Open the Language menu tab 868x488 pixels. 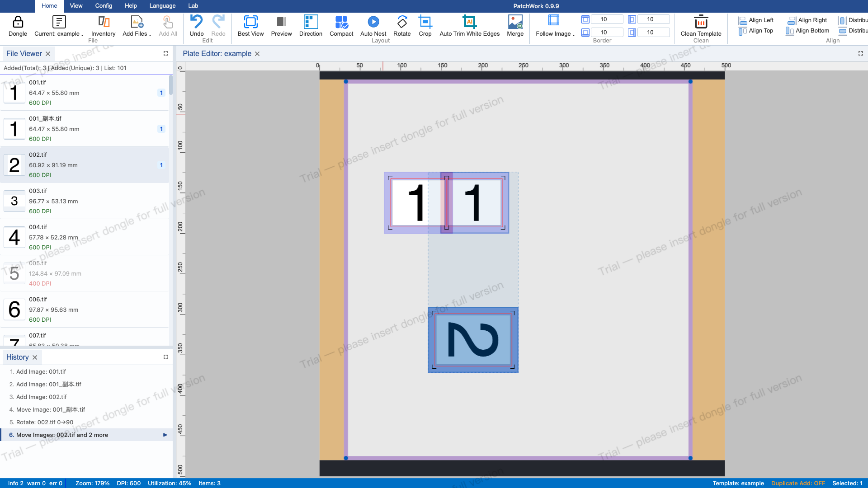(x=162, y=6)
